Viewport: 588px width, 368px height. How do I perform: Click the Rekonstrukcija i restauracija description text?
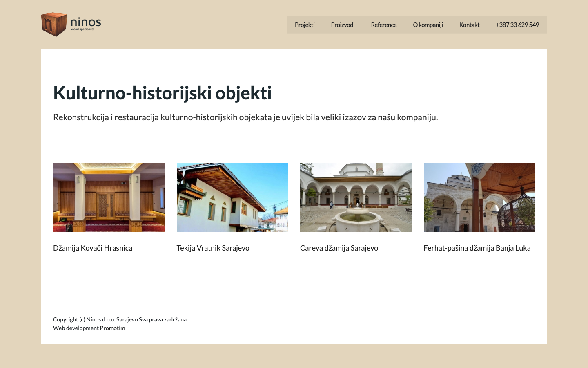click(x=245, y=117)
